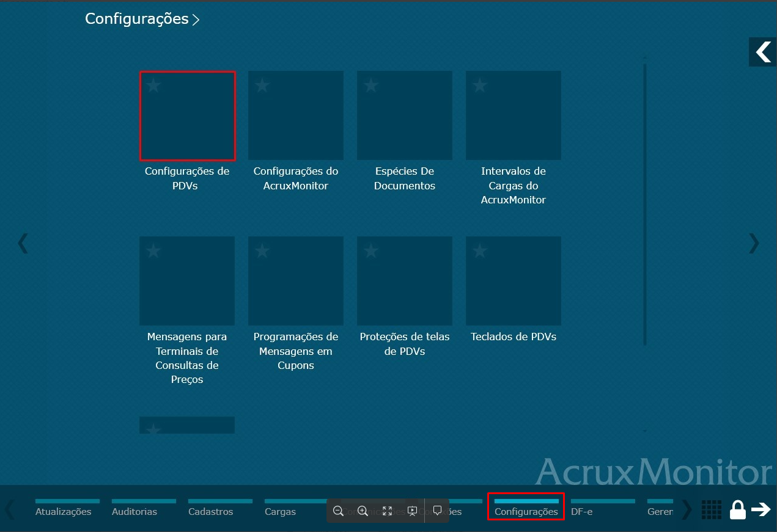Click the white back chevron at top right
This screenshot has height=532, width=777.
tap(763, 52)
